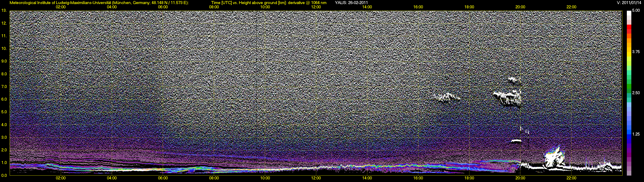Click the 08:00 label on the bottom axis
The width and height of the screenshot is (644, 182).
pyautogui.click(x=214, y=178)
